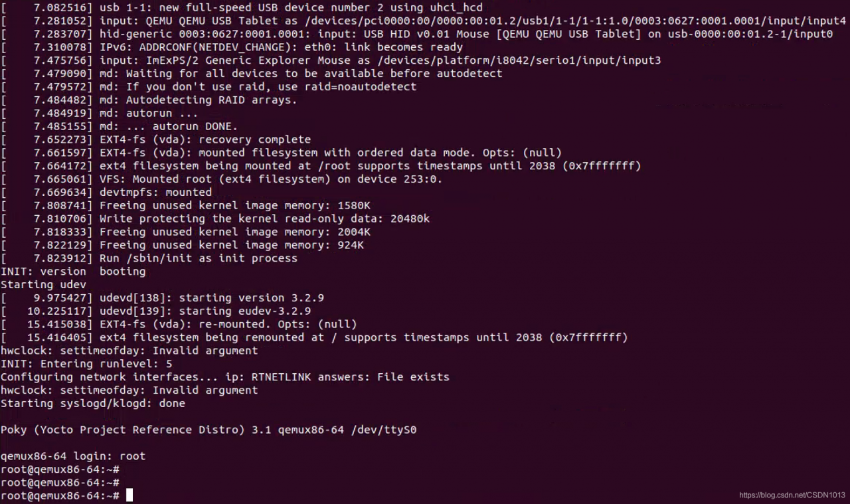Click the 'md: ... autorun DONE.' line
This screenshot has width=850, height=504.
(x=168, y=126)
